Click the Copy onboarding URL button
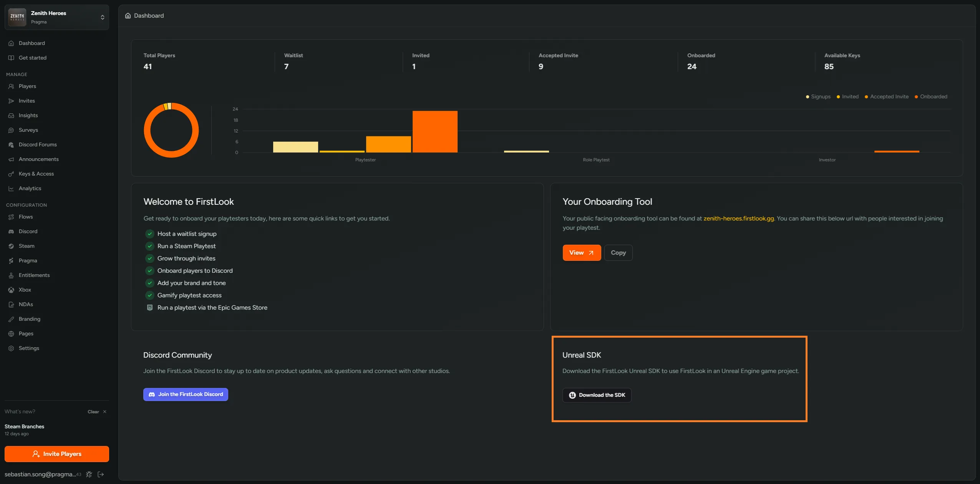This screenshot has height=484, width=980. coord(618,253)
